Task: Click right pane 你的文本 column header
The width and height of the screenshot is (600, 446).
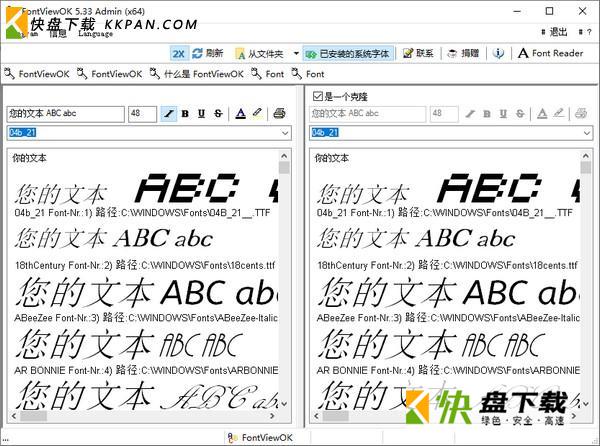Action: pyautogui.click(x=331, y=158)
